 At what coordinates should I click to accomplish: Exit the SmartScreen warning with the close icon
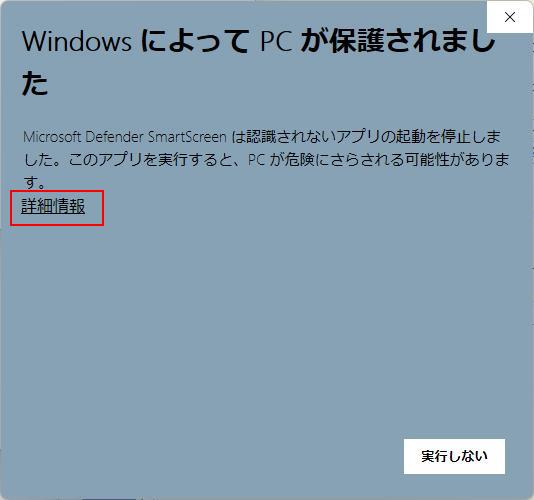pyautogui.click(x=510, y=17)
